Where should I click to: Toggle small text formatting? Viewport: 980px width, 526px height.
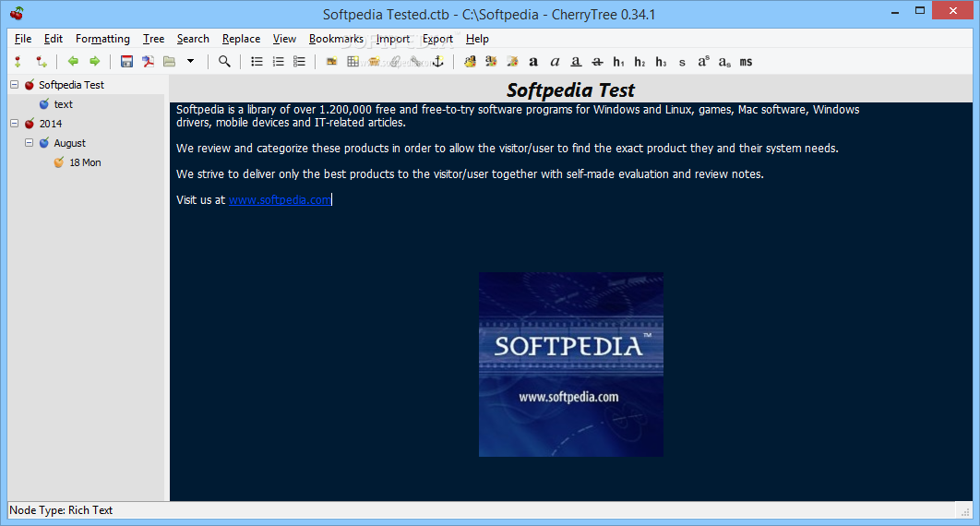click(x=682, y=62)
